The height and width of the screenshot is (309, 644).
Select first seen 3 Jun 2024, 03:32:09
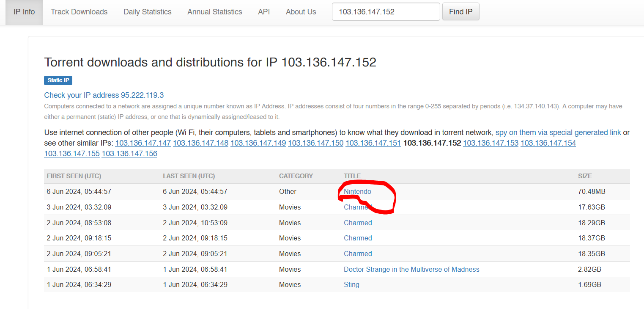point(79,207)
